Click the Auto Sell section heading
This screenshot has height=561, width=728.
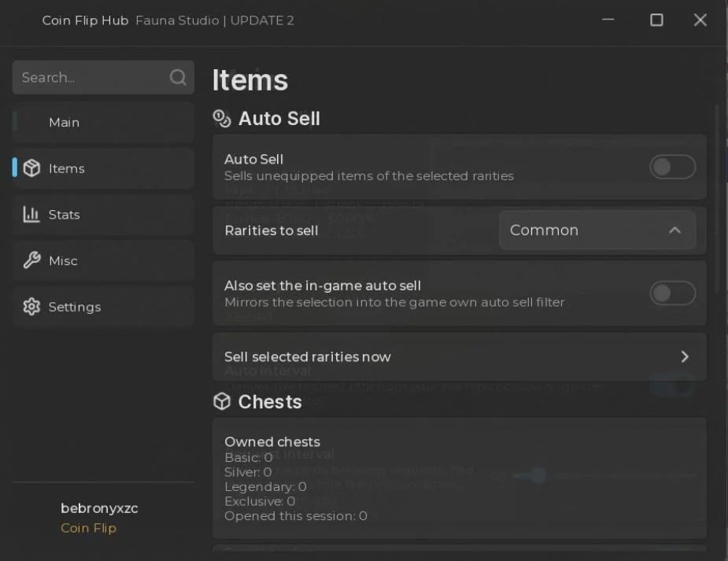point(279,118)
